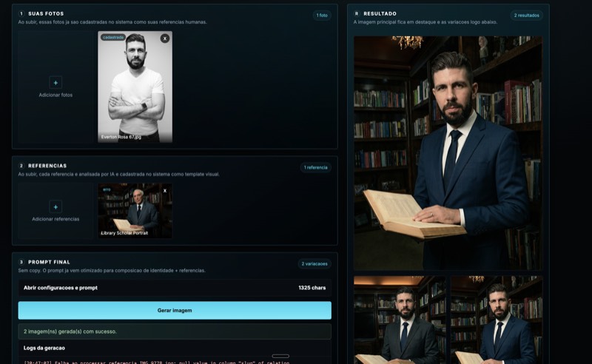The image size is (592, 364).
Task: Click the cadastrada tag on the photo
Action: pyautogui.click(x=113, y=38)
